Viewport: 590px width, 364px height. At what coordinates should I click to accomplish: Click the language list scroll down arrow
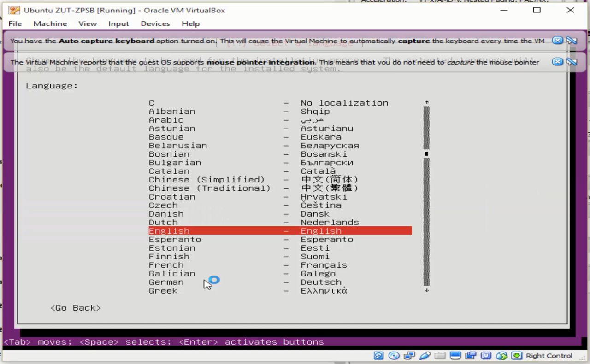[427, 290]
